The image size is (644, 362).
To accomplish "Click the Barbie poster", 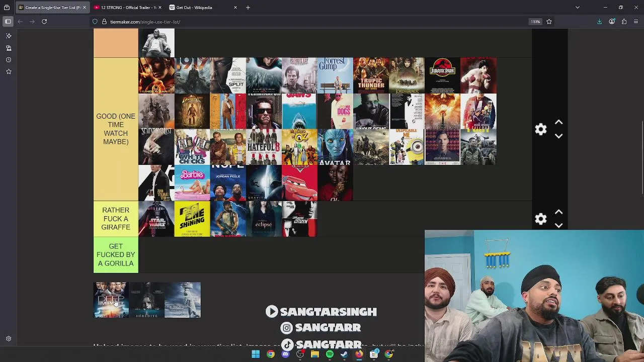I will 192,183.
